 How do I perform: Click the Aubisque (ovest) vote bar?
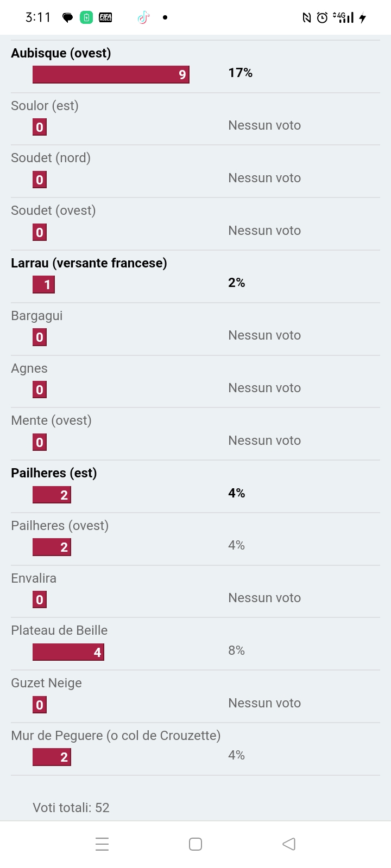point(111,74)
